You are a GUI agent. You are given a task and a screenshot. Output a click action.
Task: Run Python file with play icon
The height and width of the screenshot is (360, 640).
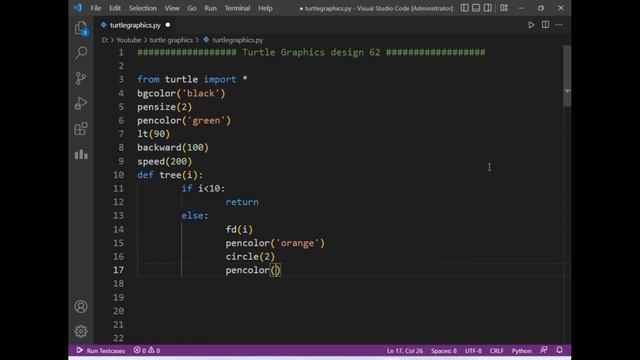pos(531,25)
